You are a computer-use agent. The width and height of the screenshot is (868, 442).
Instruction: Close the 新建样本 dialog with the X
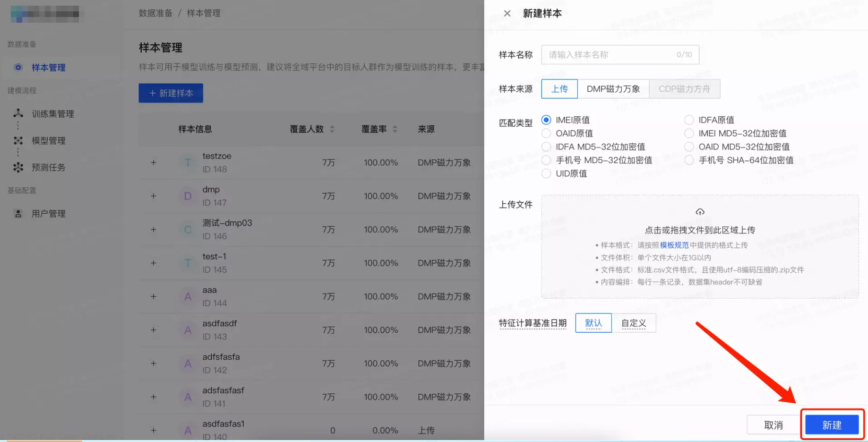[x=507, y=13]
